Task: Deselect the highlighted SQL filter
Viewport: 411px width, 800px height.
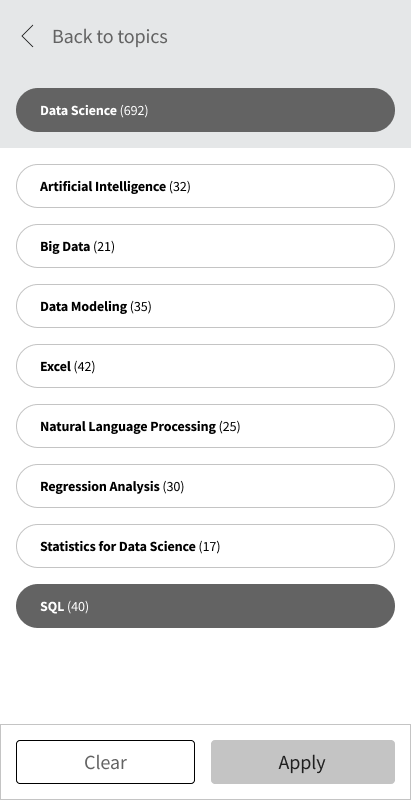Action: coord(206,606)
